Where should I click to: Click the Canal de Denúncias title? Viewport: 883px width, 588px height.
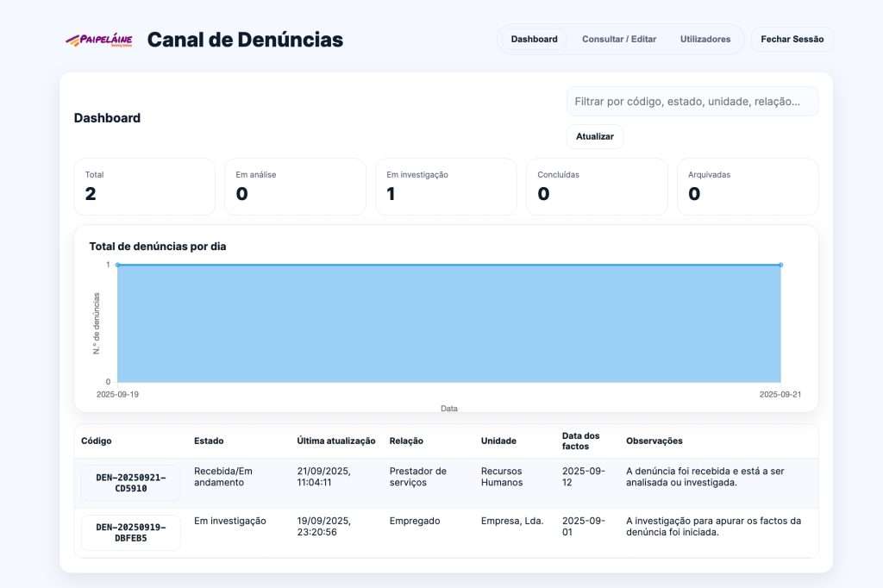point(245,40)
